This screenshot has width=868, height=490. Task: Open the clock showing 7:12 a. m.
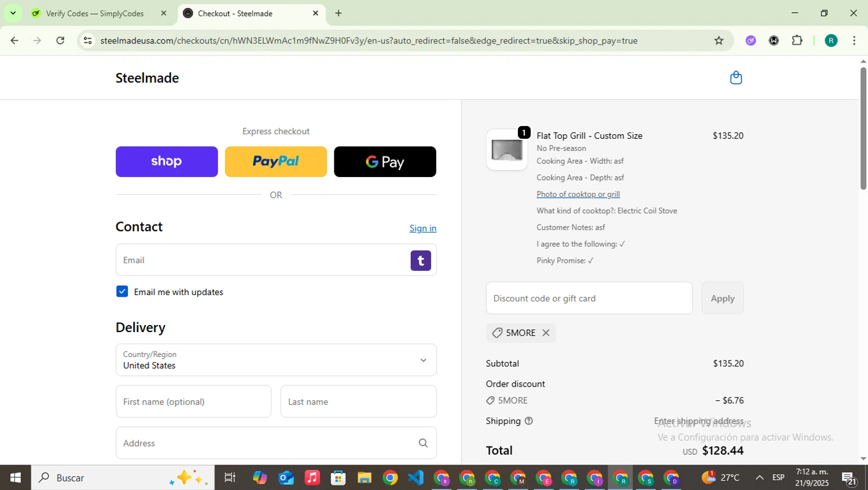coord(812,478)
